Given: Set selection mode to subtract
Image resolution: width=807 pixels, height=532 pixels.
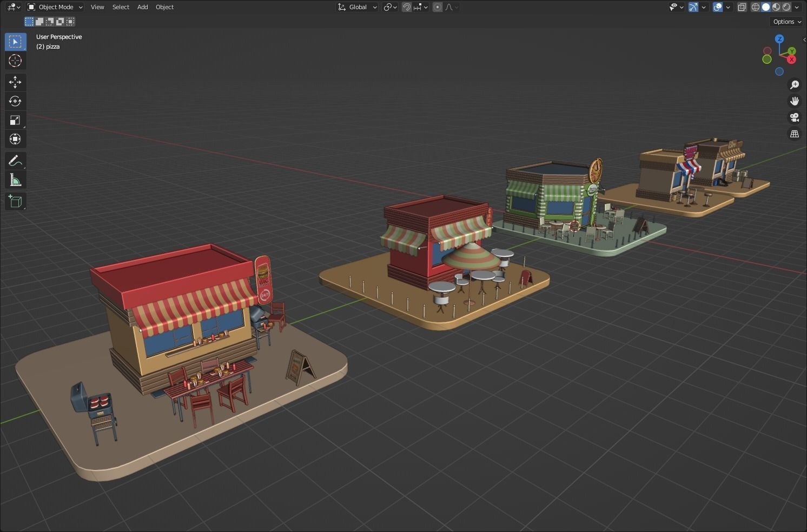Looking at the screenshot, I should pyautogui.click(x=50, y=22).
